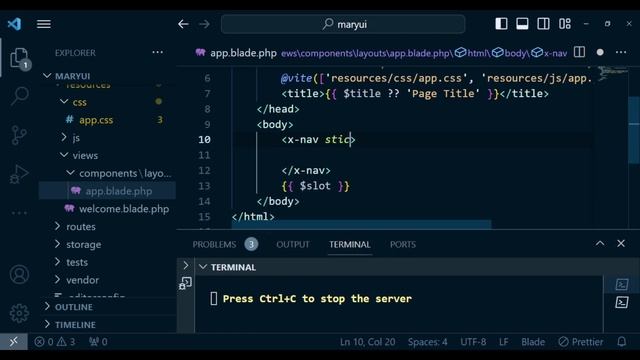Viewport: 640px width, 360px height.
Task: Open the Manage gear icon
Action: (19, 313)
